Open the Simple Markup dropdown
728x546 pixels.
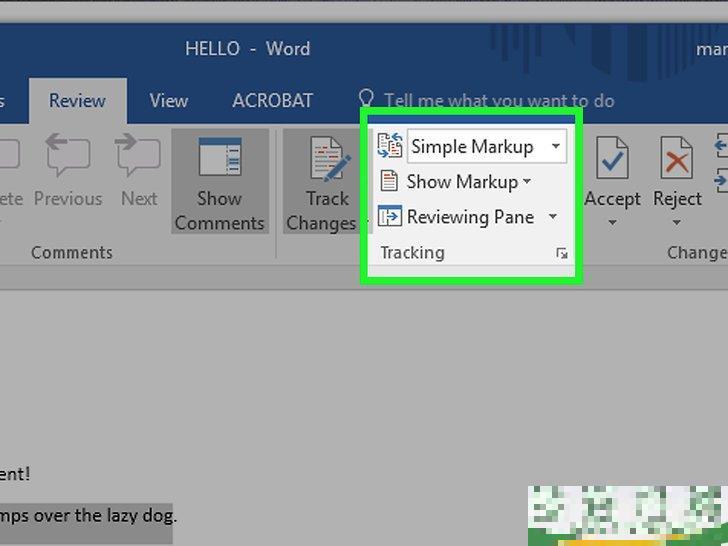point(555,146)
